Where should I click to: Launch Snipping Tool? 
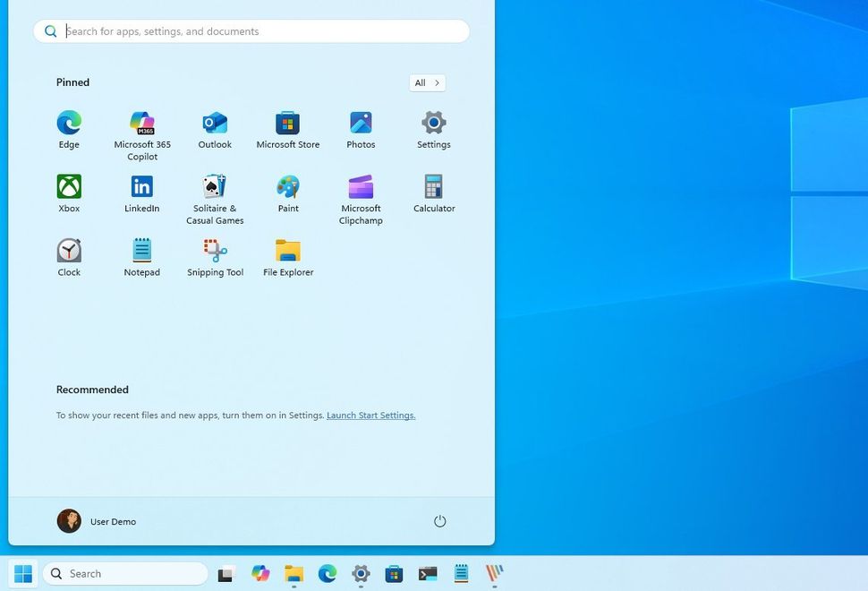pyautogui.click(x=215, y=251)
